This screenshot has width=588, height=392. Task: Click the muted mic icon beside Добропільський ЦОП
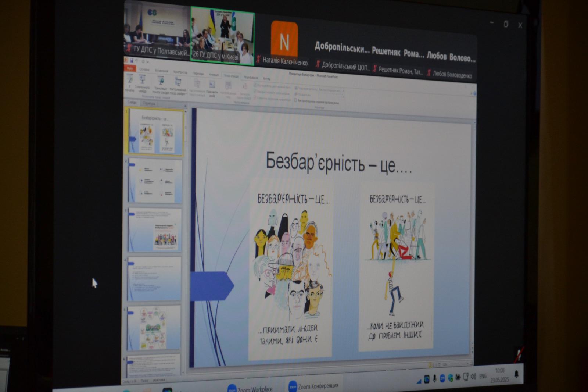[x=318, y=64]
